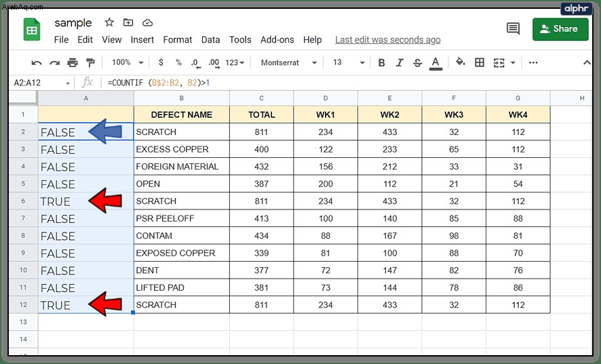Viewport: 601px width, 364px height.
Task: Open the Format menu
Action: click(x=178, y=40)
